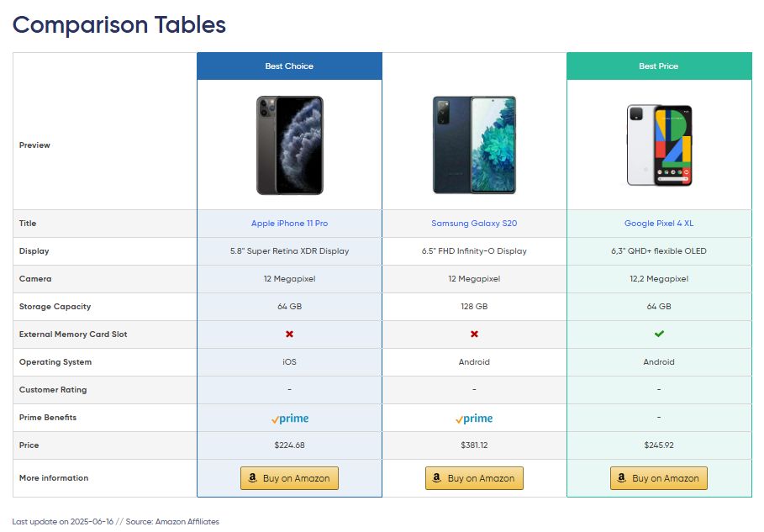
Task: Click the Comparison Tables heading
Action: coord(119,25)
